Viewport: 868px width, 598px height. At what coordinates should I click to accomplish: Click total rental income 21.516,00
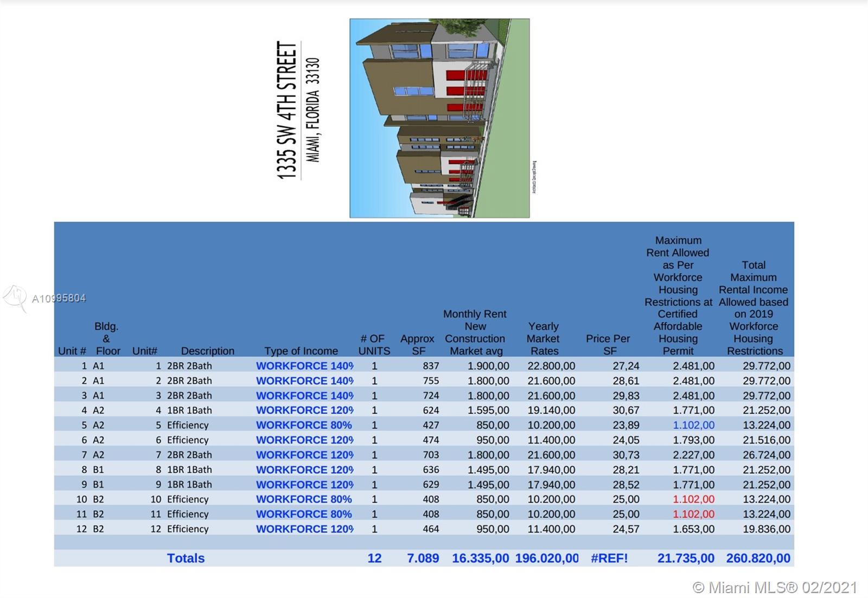767,440
